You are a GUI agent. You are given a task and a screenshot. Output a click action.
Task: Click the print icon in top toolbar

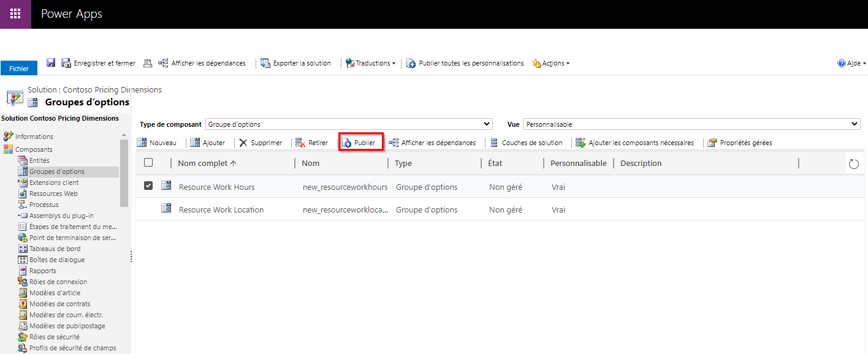pyautogui.click(x=148, y=63)
